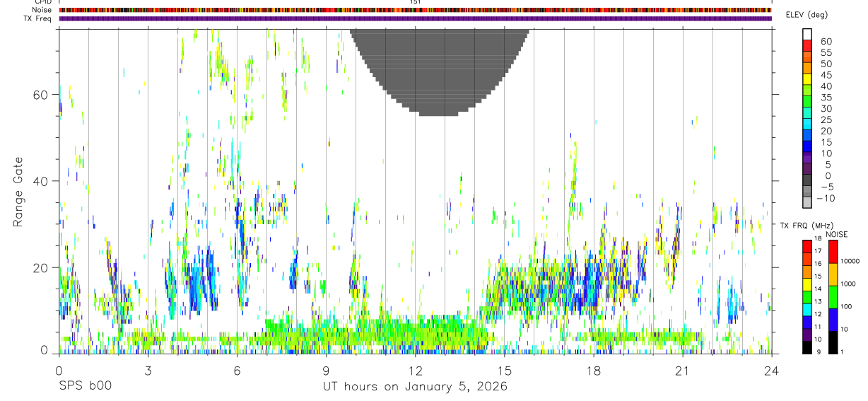Image resolution: width=868 pixels, height=401 pixels.
Task: Pick the red top swatch of NOISE bar
Action: click(x=833, y=252)
